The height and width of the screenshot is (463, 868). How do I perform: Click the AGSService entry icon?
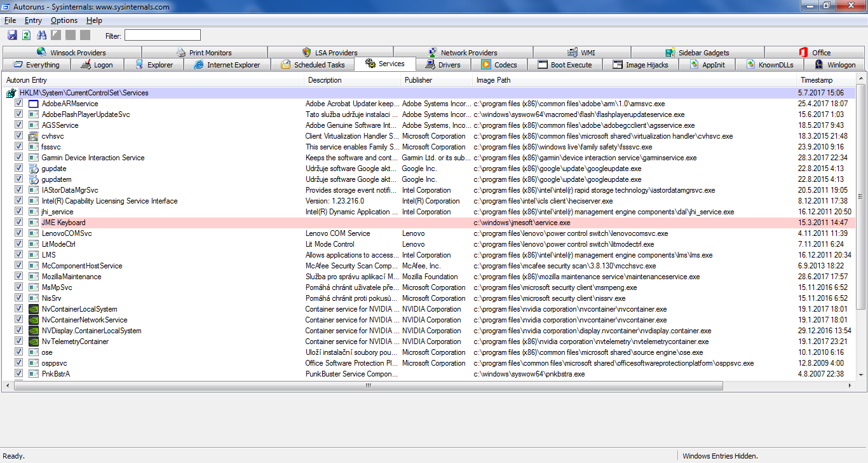pos(34,125)
